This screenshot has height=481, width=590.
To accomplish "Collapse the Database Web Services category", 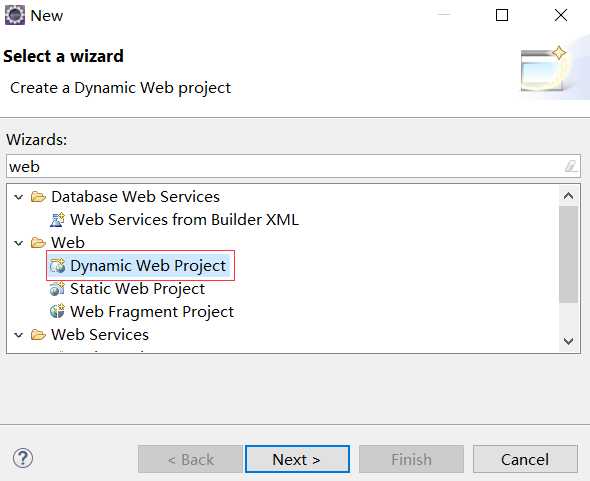I will 18,197.
